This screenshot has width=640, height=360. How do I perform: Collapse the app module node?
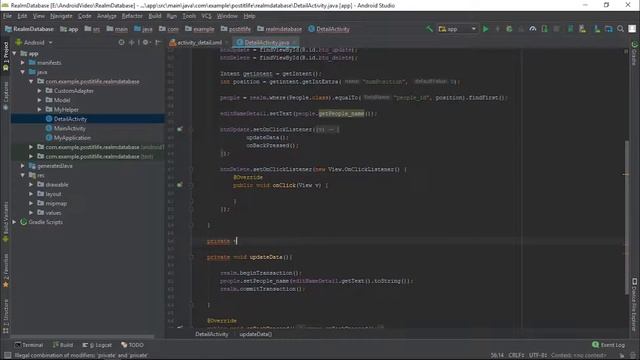[x=14, y=53]
